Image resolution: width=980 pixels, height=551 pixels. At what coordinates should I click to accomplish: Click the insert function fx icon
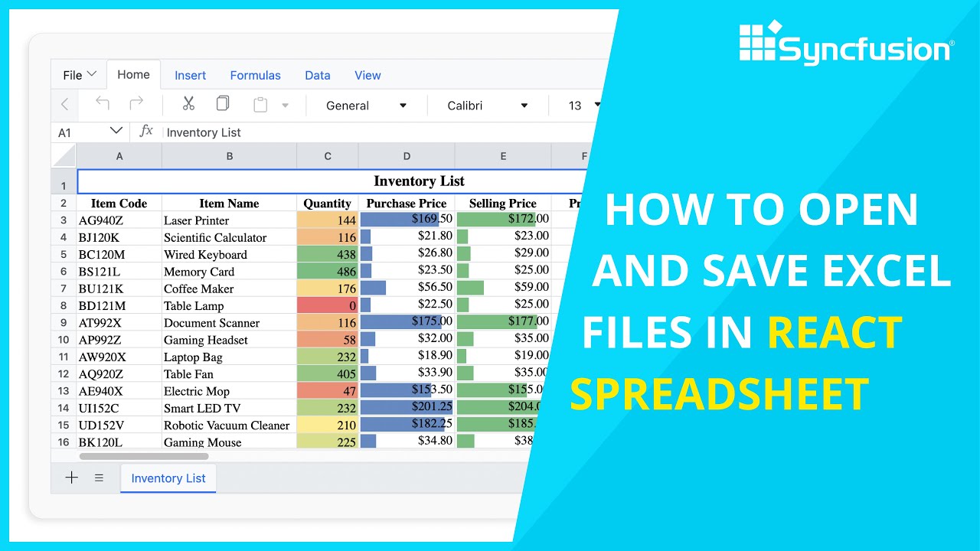[146, 132]
